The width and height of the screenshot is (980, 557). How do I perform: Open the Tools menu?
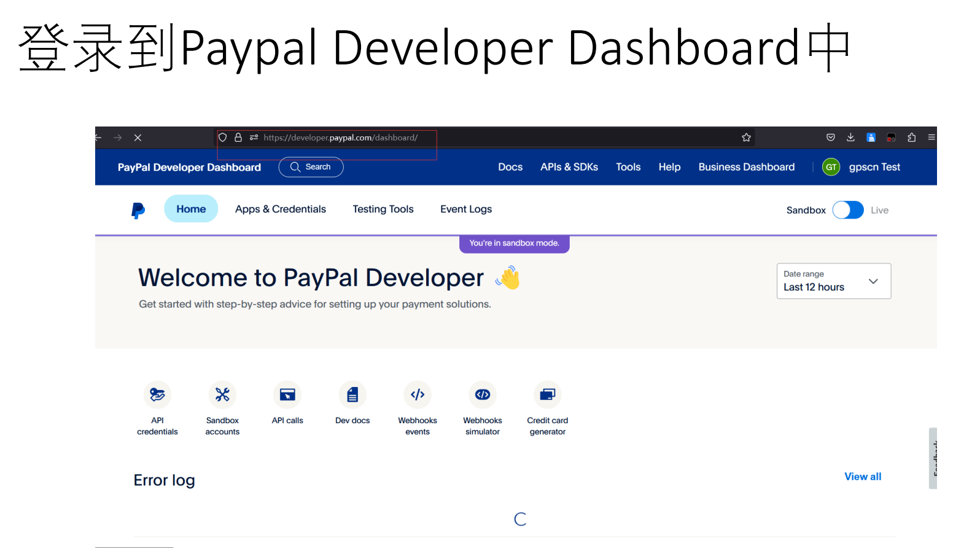[x=628, y=167]
